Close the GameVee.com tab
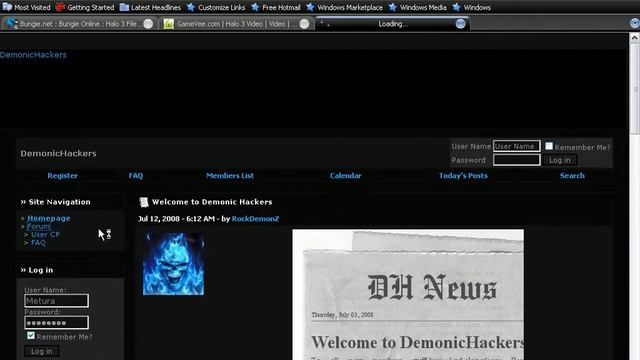Viewport: 640px width, 360px height. click(304, 24)
